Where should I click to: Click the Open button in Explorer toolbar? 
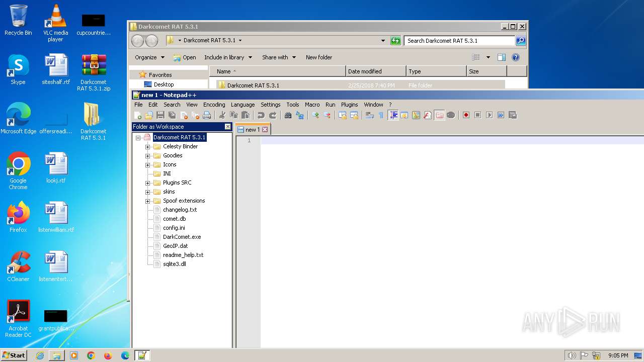click(x=185, y=57)
